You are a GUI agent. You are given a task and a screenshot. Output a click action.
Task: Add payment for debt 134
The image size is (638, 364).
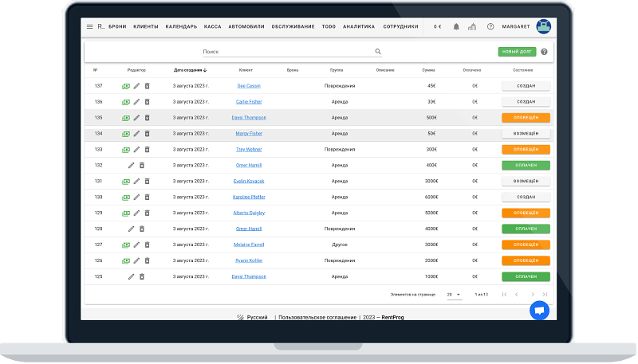point(126,134)
